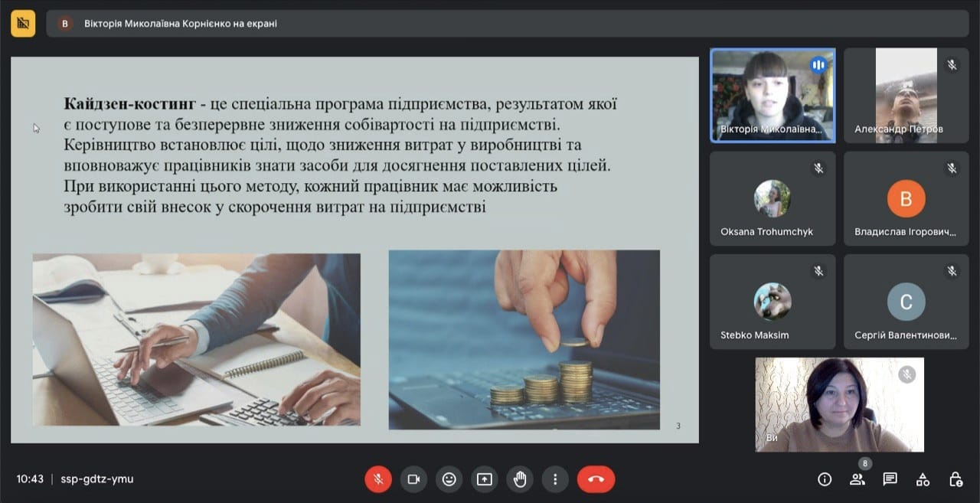The height and width of the screenshot is (503, 980).
Task: Open the emoji reactions button
Action: (449, 479)
